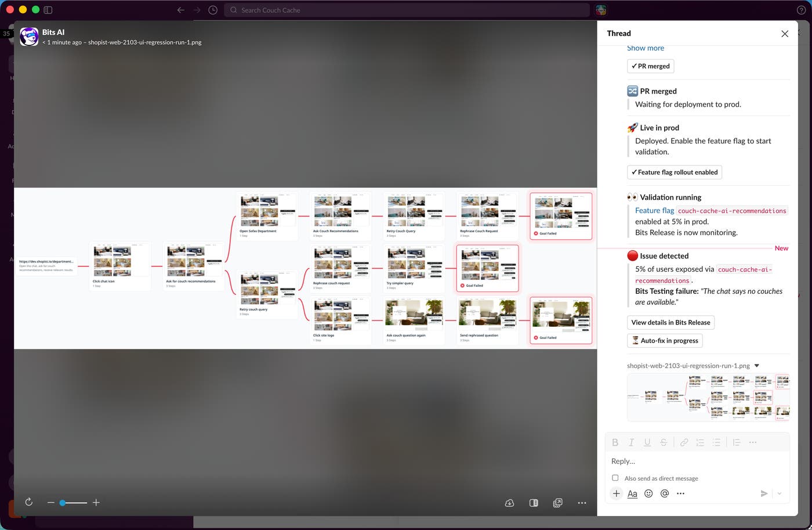Toggle the sidebar from the title bar

[48, 10]
